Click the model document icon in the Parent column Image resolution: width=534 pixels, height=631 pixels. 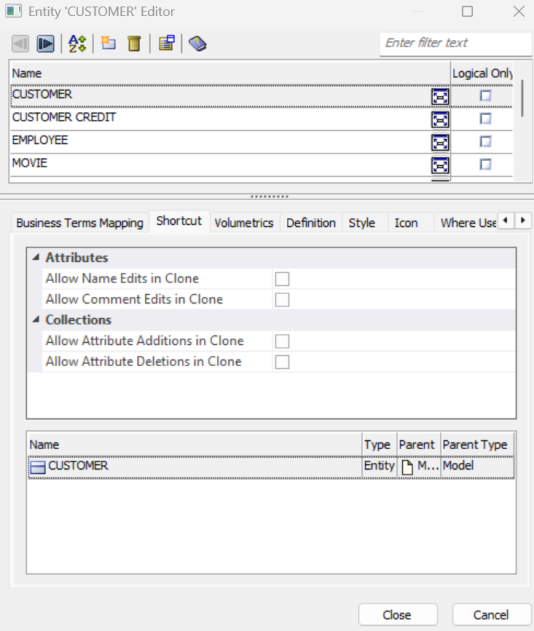[407, 467]
